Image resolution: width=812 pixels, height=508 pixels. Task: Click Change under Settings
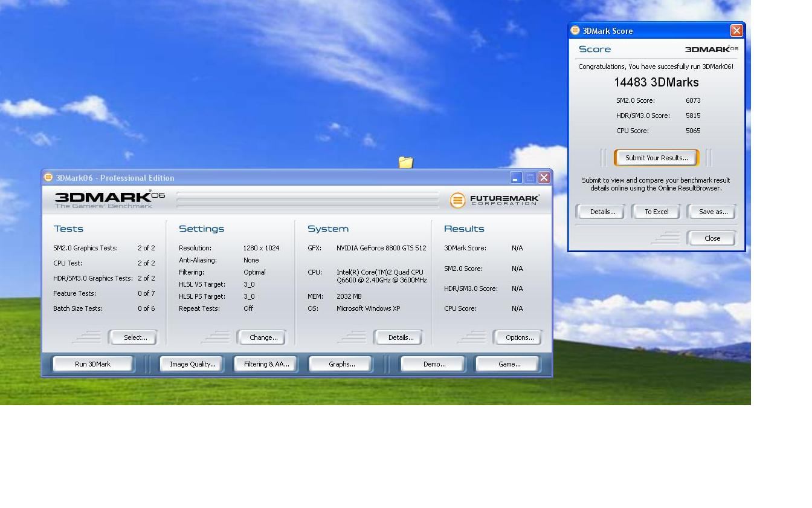click(263, 337)
